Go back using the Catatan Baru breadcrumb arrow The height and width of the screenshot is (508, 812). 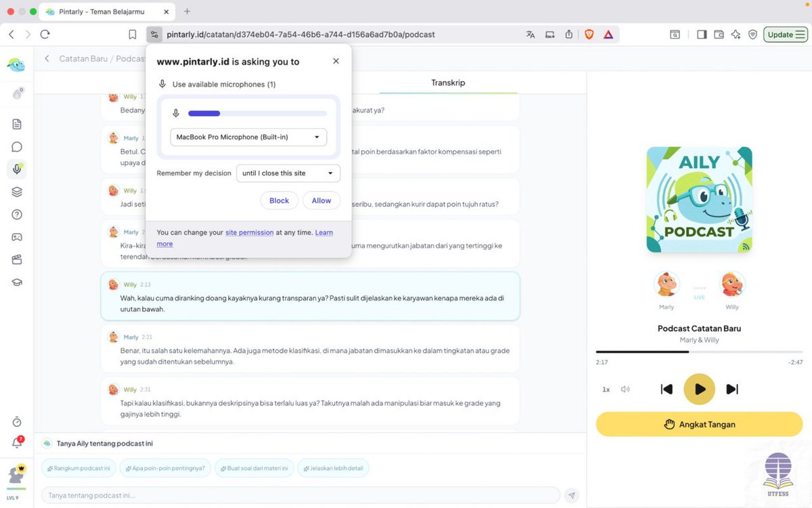pos(47,58)
